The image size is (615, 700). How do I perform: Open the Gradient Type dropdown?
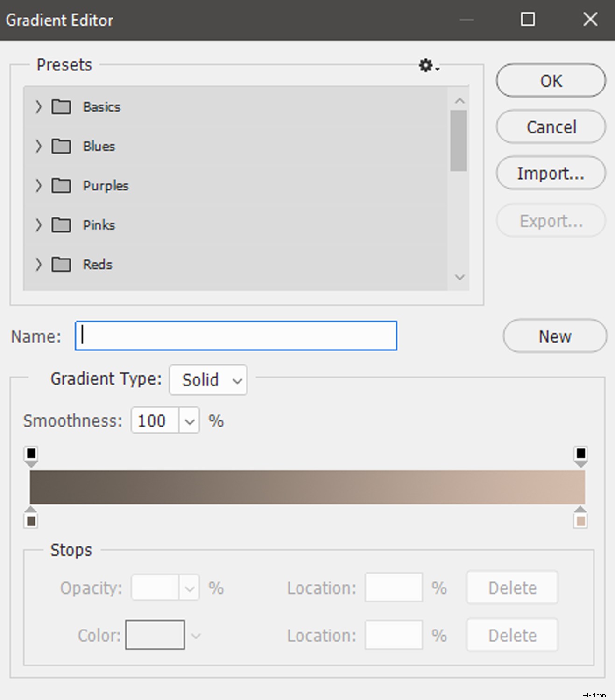coord(208,380)
